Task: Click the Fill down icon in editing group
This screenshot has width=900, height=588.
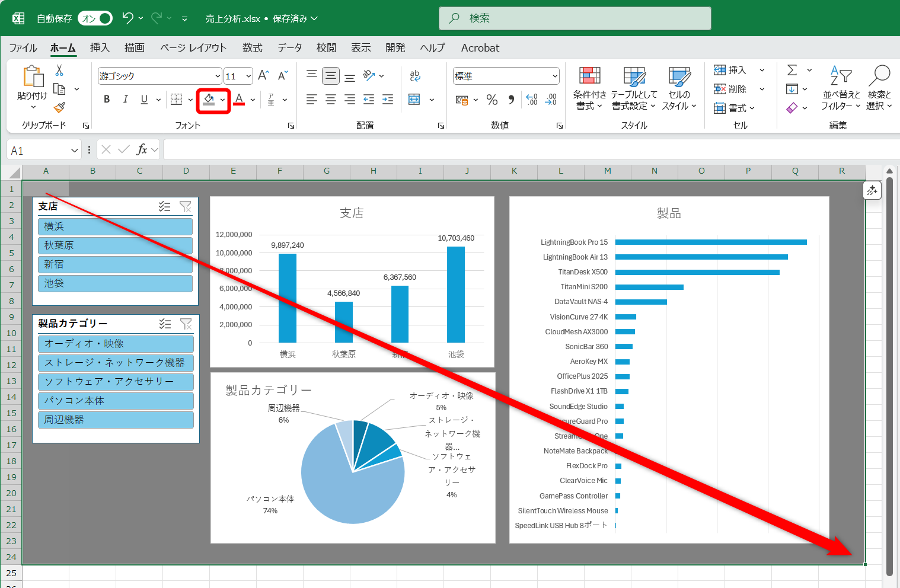Action: (792, 89)
